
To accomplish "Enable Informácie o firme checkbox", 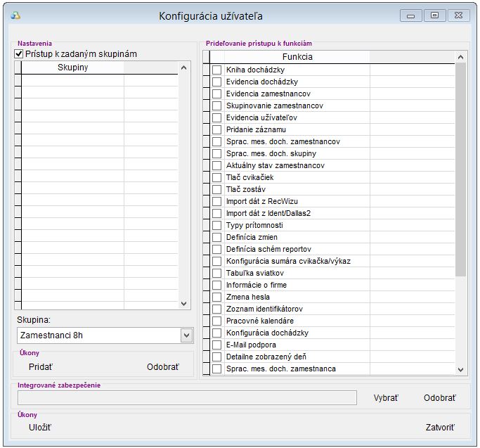I will (216, 285).
